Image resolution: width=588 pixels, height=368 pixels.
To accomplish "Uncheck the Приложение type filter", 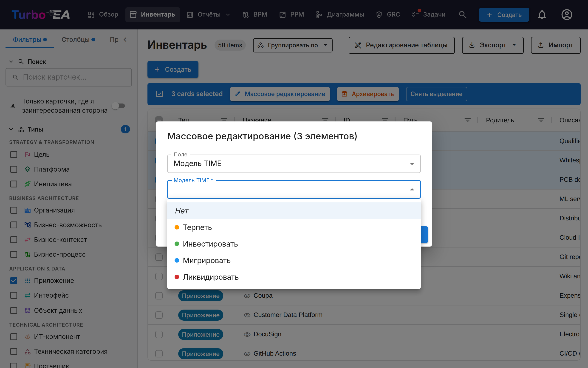I will point(14,281).
